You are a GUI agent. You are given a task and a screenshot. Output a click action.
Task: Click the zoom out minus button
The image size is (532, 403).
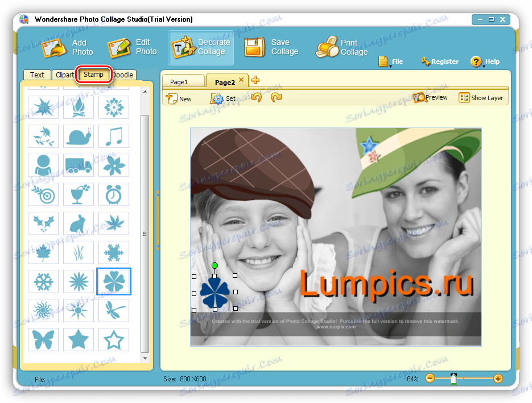point(430,378)
